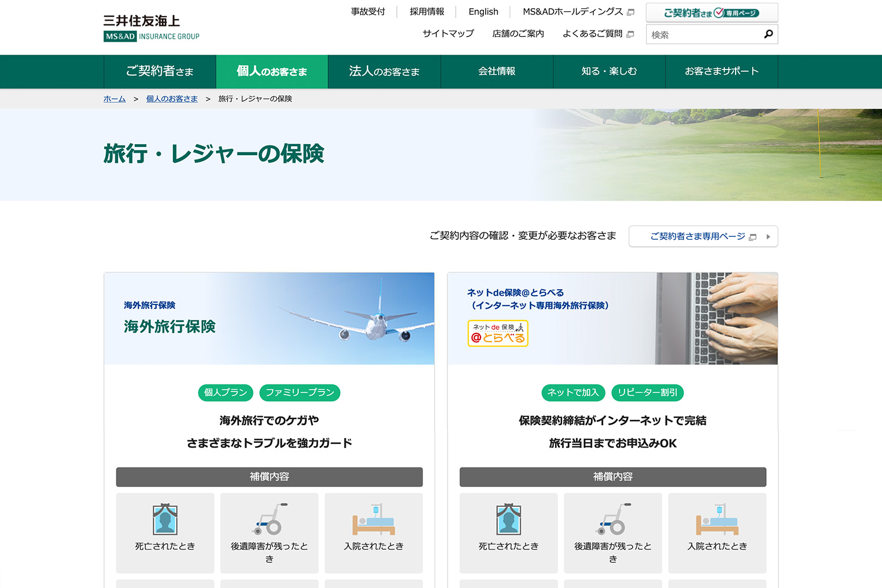The image size is (882, 588).
Task: Switch to the English site
Action: pyautogui.click(x=483, y=12)
